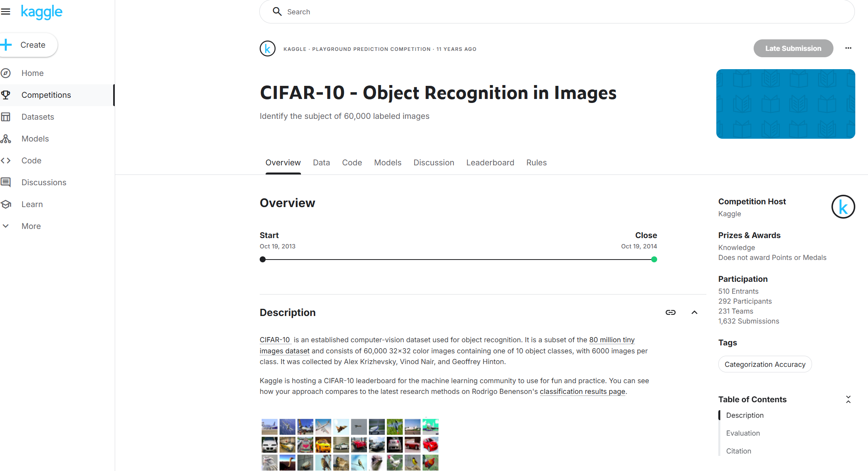This screenshot has height=471, width=868.
Task: Open the Data tab
Action: click(x=321, y=163)
